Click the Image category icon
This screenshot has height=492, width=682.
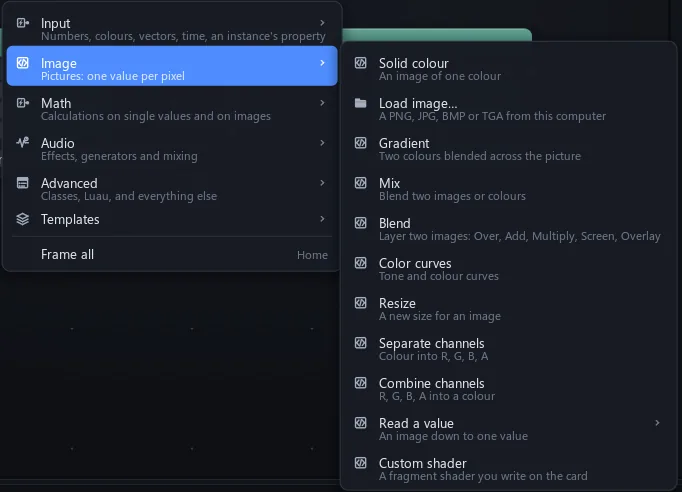[x=23, y=63]
